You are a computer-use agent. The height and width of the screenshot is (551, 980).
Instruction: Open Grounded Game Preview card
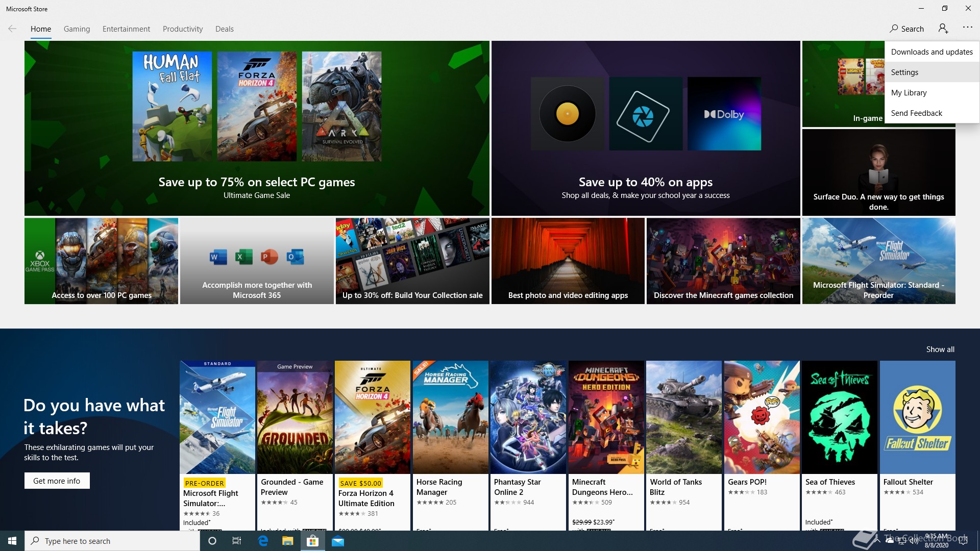tap(295, 445)
